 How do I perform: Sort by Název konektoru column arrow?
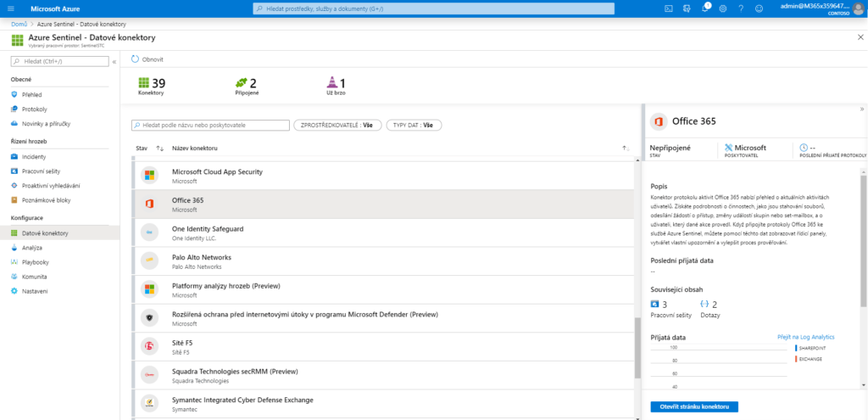[625, 148]
